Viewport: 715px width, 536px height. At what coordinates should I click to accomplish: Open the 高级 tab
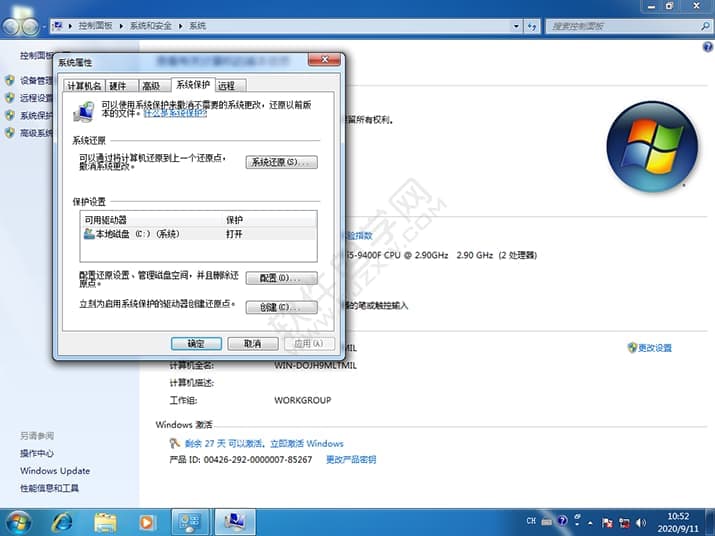tap(150, 86)
